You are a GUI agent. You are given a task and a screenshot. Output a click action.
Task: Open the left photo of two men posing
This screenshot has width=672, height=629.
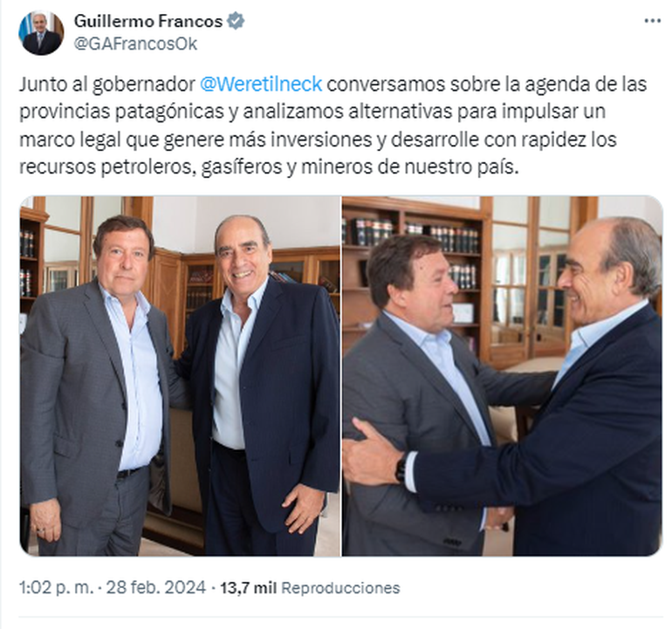[180, 376]
